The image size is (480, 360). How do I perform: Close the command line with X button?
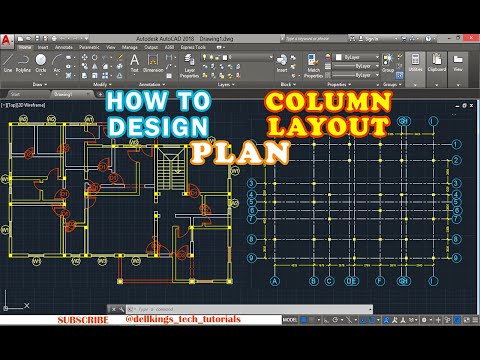point(113,309)
